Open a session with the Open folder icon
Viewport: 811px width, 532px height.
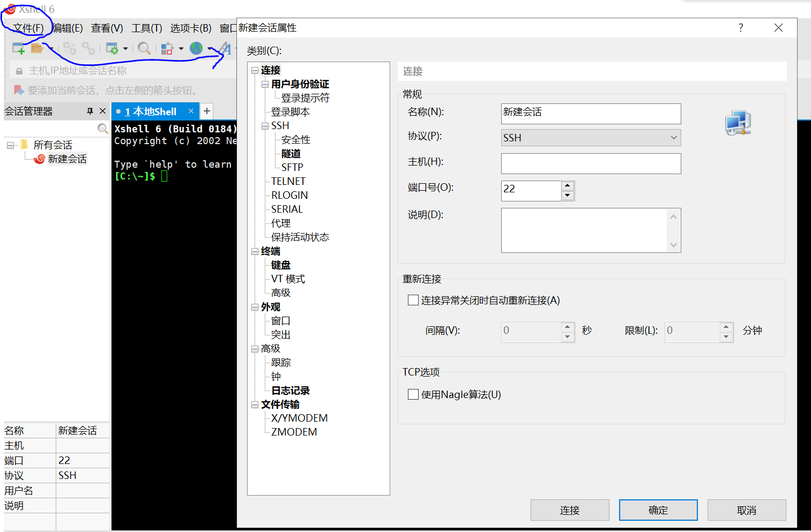pyautogui.click(x=36, y=48)
